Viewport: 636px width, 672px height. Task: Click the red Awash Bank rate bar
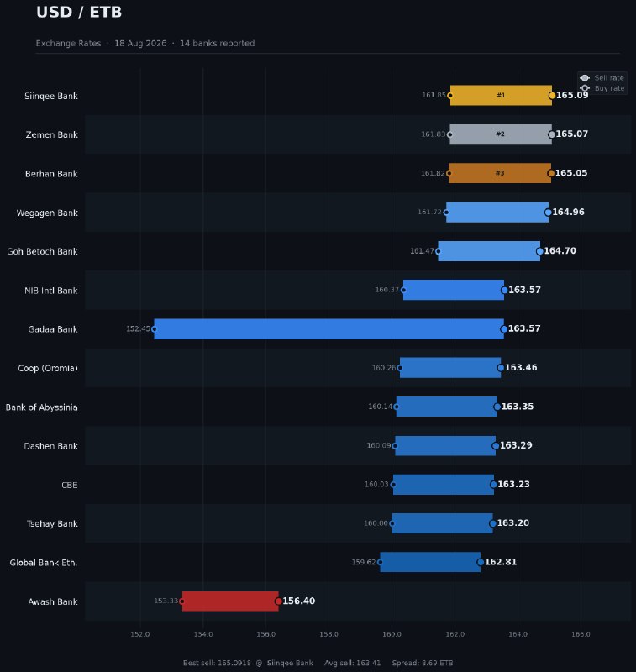(230, 601)
